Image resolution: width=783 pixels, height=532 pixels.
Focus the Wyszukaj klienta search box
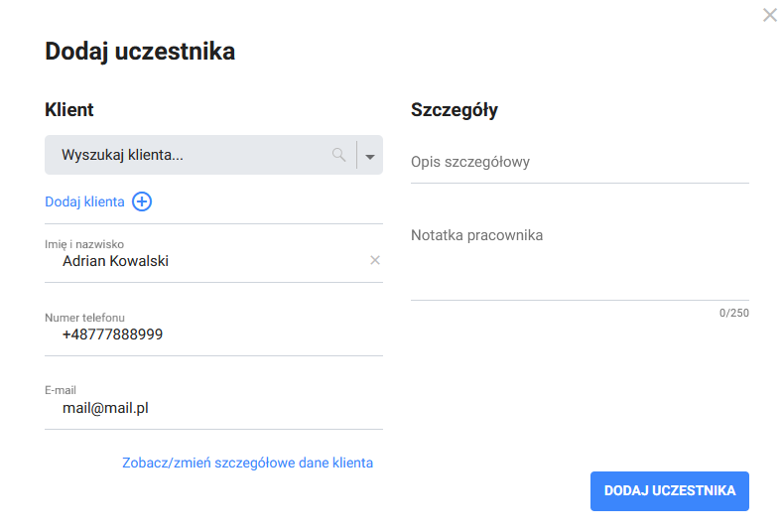tap(189, 155)
